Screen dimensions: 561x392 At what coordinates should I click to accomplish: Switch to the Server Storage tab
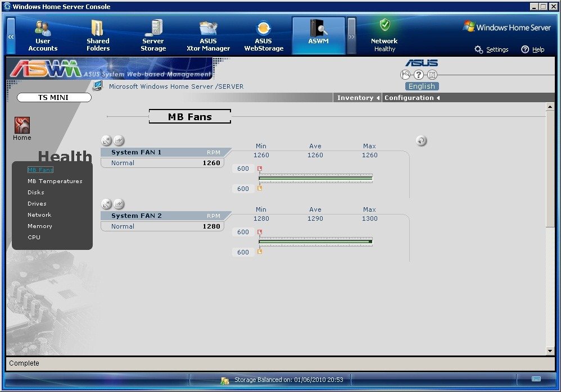(x=153, y=36)
